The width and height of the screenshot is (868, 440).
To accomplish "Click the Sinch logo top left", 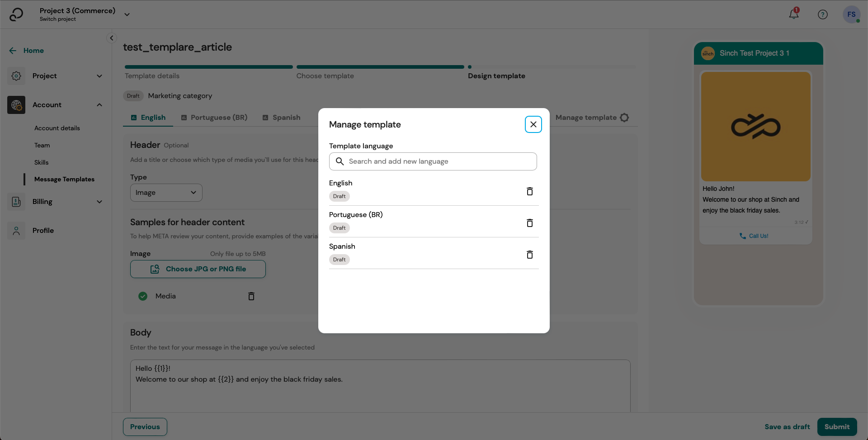I will [x=16, y=14].
